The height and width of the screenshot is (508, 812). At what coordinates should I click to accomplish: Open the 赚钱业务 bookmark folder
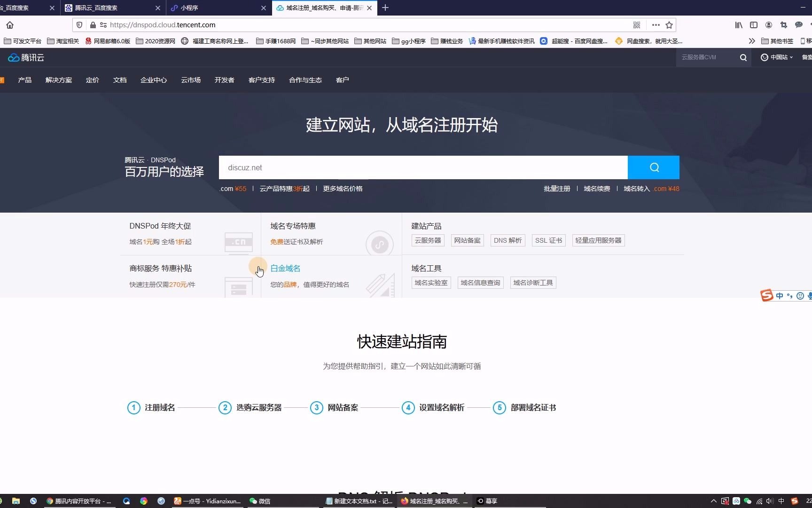(x=447, y=41)
